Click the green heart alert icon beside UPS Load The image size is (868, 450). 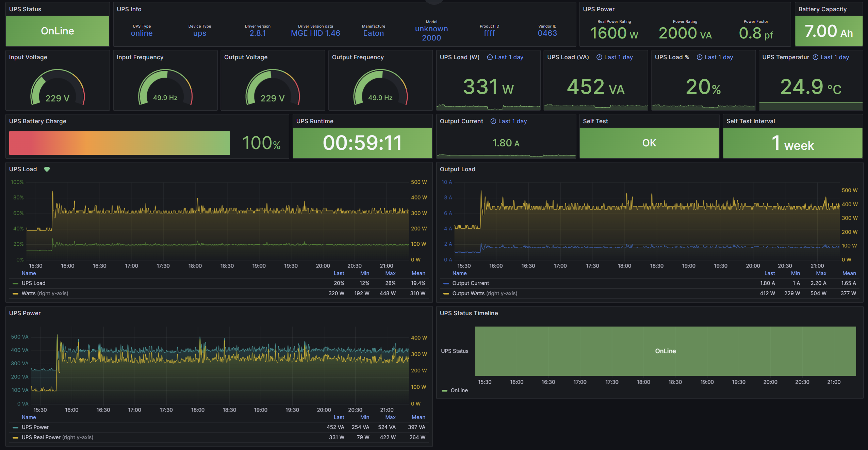(x=47, y=169)
